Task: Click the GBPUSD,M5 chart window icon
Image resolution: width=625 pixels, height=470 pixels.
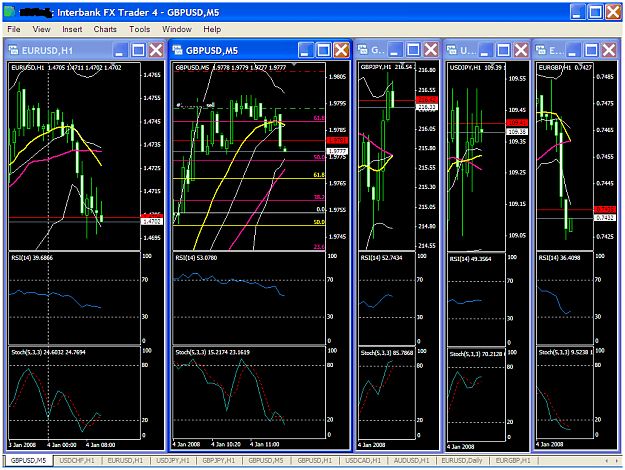Action: click(x=177, y=50)
